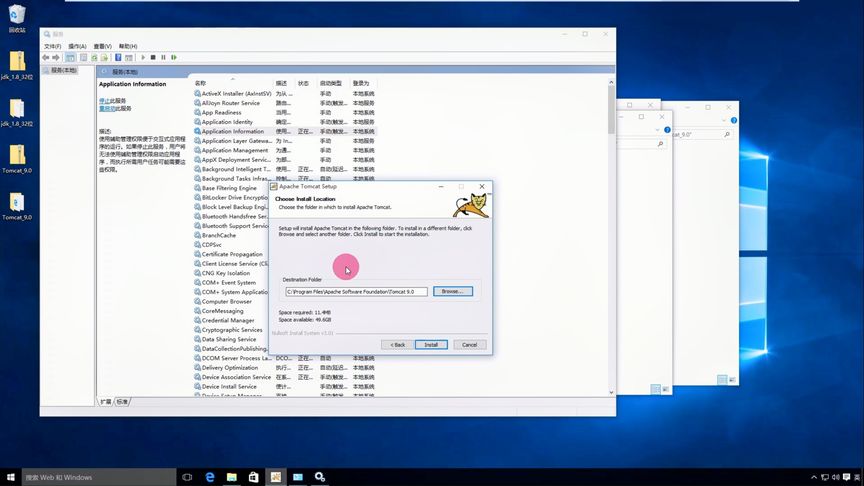The image size is (864, 486).
Task: Click the Services list down scroll arrow
Action: coord(611,392)
